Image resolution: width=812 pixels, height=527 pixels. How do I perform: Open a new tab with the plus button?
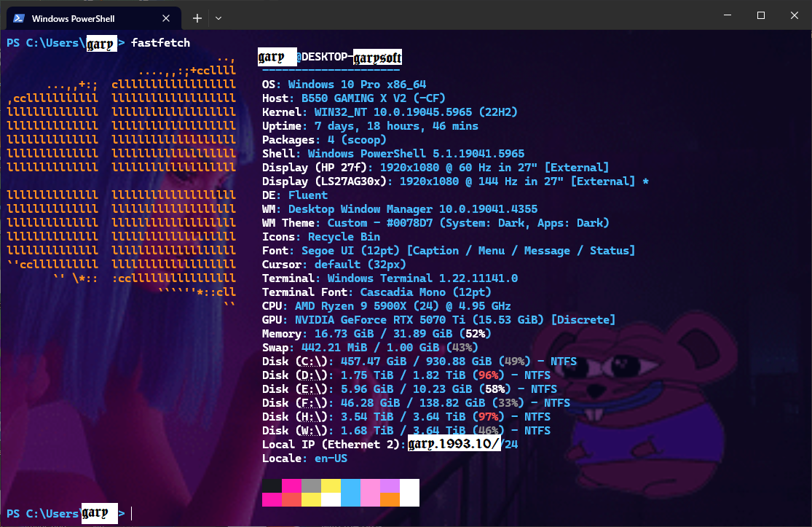point(197,18)
